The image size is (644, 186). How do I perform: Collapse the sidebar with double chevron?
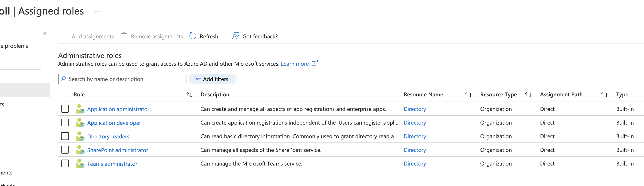point(44,34)
